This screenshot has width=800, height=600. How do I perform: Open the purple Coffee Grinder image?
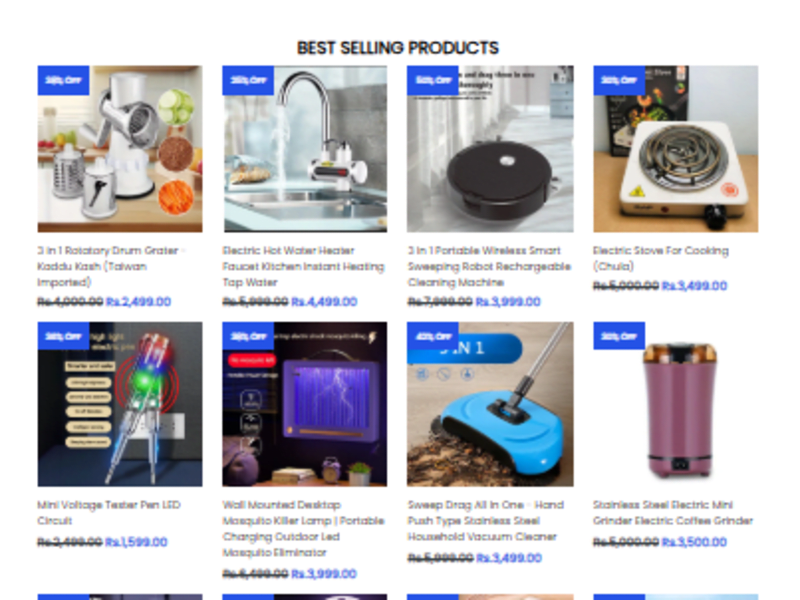tap(676, 404)
